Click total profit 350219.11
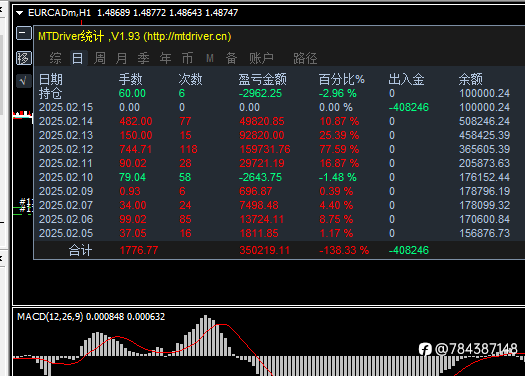 point(265,250)
